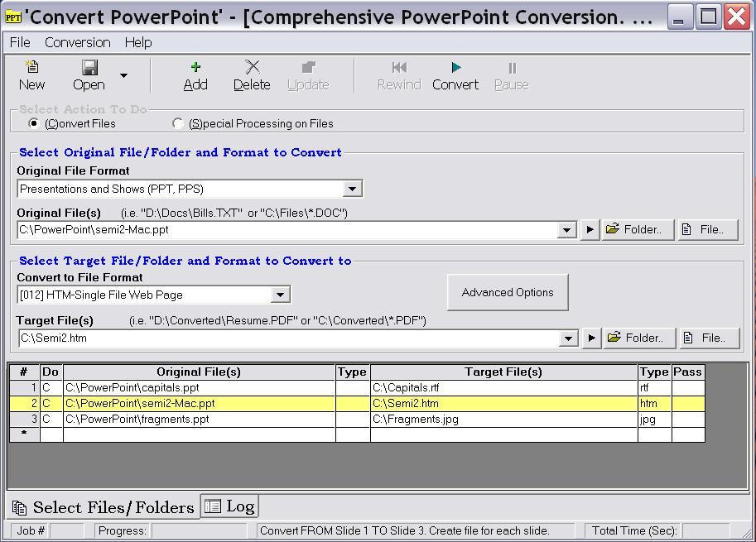Click the Original File(s) path input

point(288,230)
